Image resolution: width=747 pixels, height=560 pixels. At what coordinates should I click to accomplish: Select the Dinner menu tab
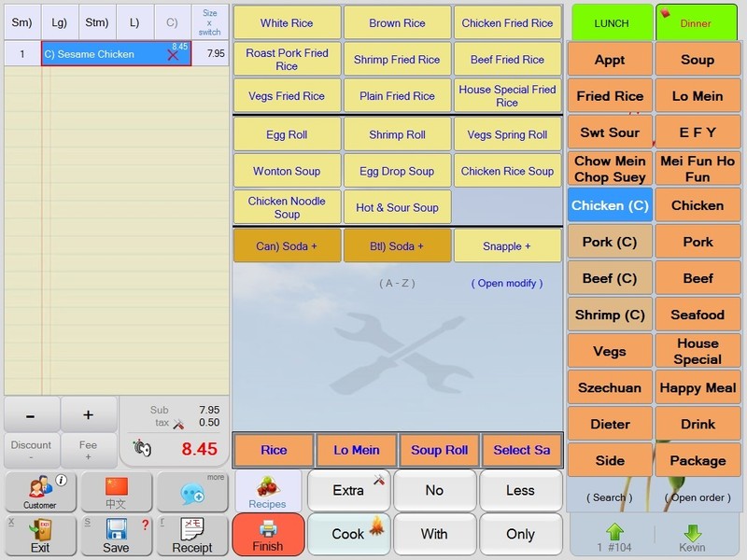[x=696, y=22]
